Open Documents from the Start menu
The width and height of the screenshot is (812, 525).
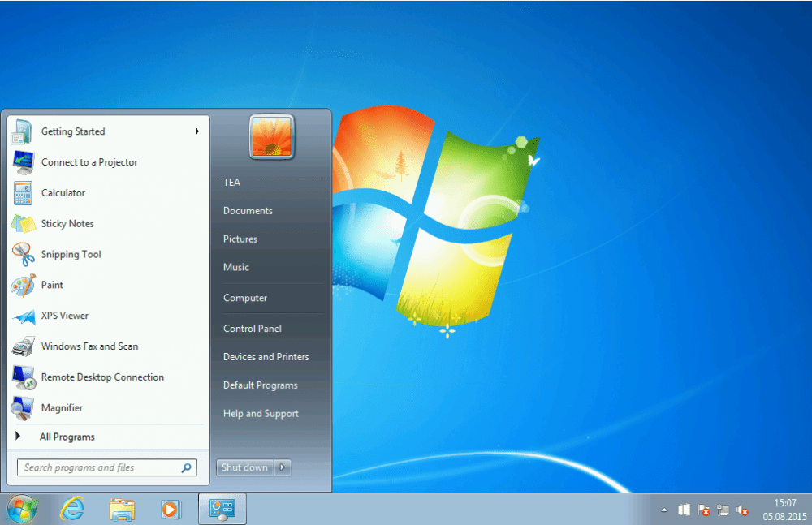pyautogui.click(x=248, y=211)
